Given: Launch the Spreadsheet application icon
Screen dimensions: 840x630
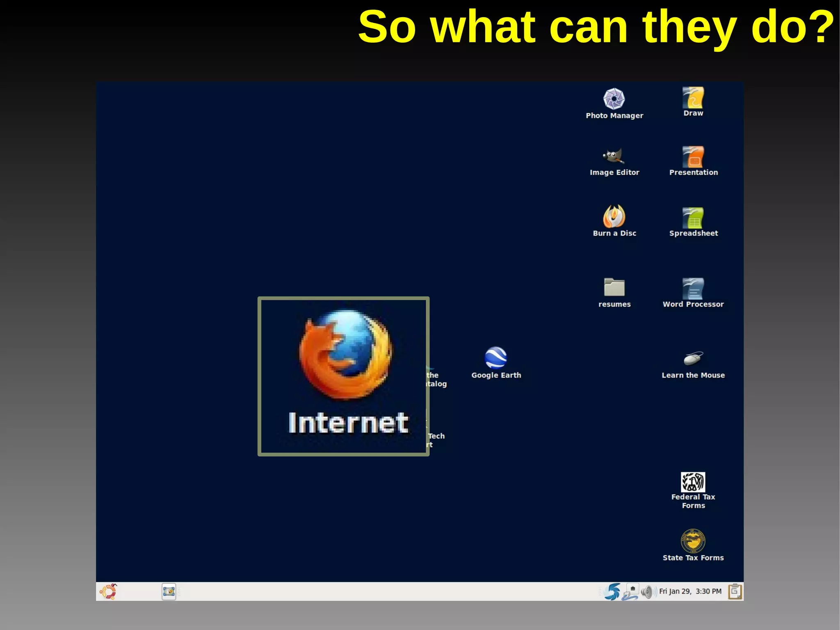Looking at the screenshot, I should pyautogui.click(x=693, y=218).
